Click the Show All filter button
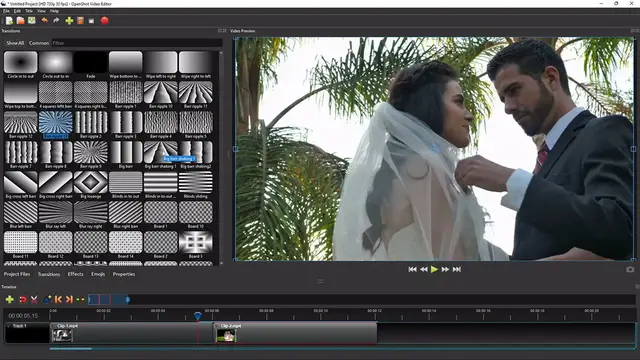 point(15,43)
